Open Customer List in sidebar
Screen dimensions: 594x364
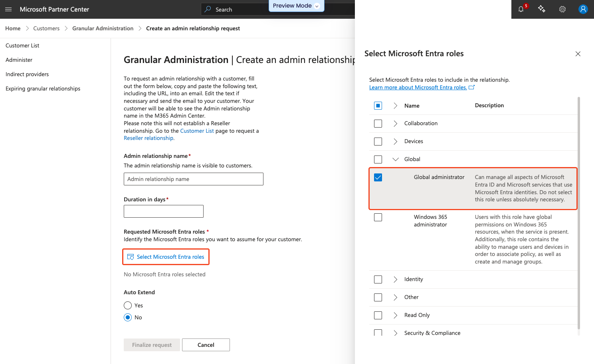[22, 45]
